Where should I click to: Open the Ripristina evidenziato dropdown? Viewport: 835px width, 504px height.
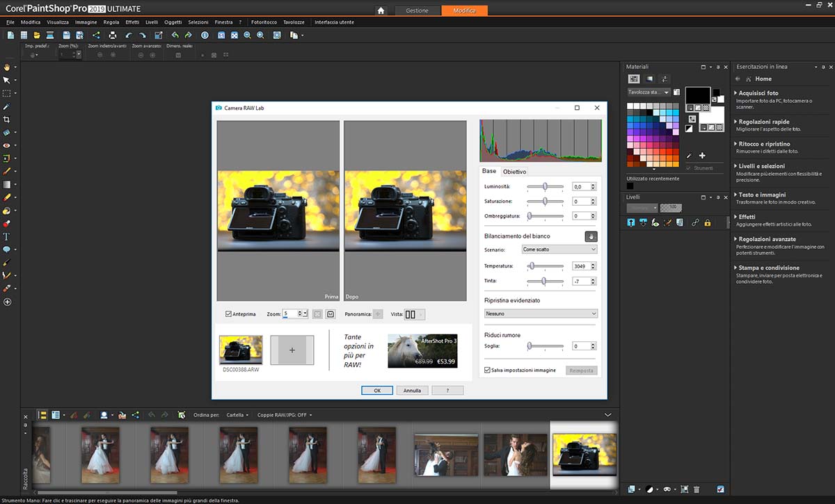pos(541,314)
